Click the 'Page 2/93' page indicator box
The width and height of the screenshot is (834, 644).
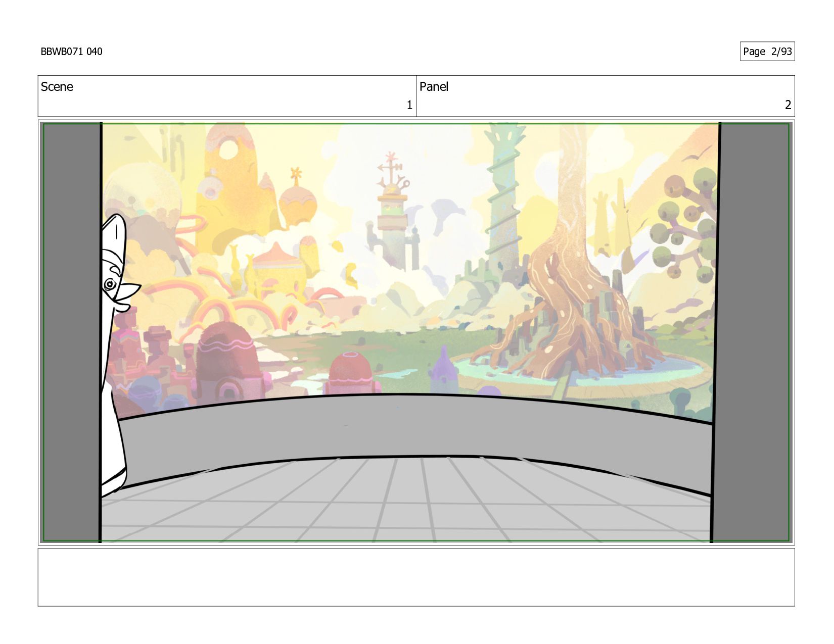pos(767,52)
